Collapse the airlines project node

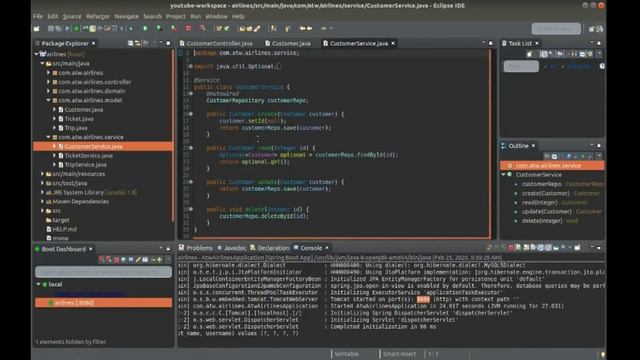[36, 54]
